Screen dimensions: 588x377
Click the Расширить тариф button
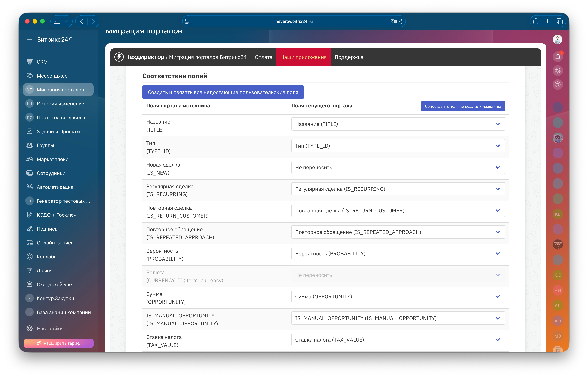[59, 343]
